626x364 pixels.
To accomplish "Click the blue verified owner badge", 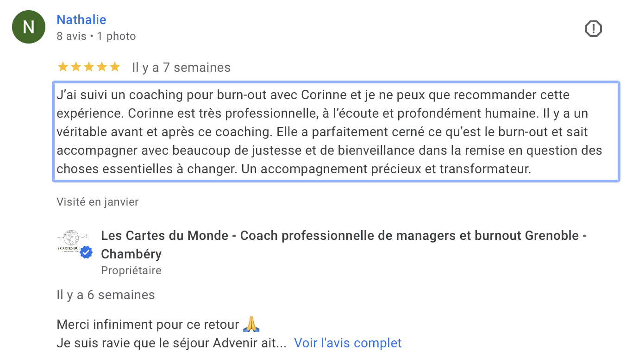I will tap(86, 252).
